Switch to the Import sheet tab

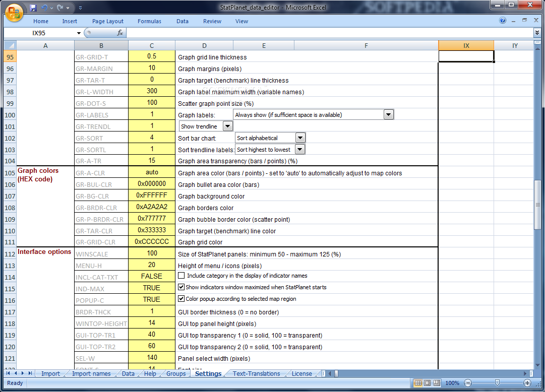[x=50, y=373]
